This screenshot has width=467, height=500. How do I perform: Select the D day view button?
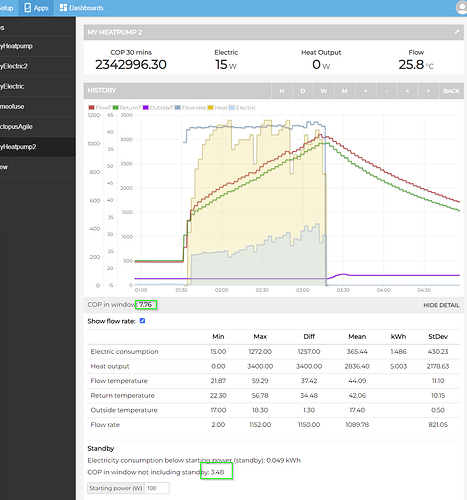point(303,91)
